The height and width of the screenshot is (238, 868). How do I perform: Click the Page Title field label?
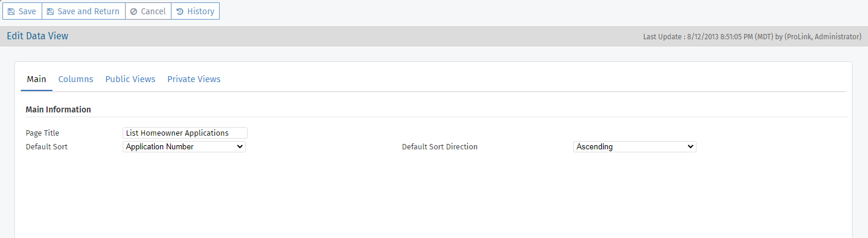coord(42,133)
